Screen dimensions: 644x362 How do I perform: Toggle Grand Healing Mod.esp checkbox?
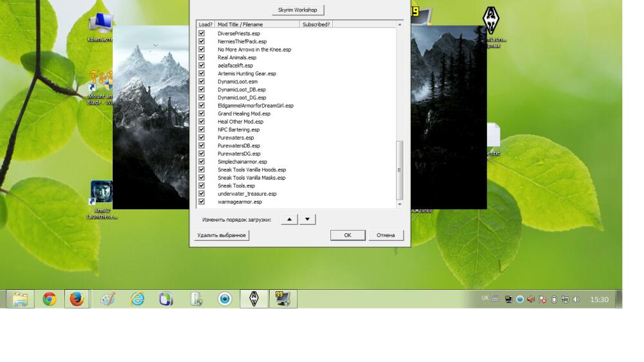click(202, 113)
